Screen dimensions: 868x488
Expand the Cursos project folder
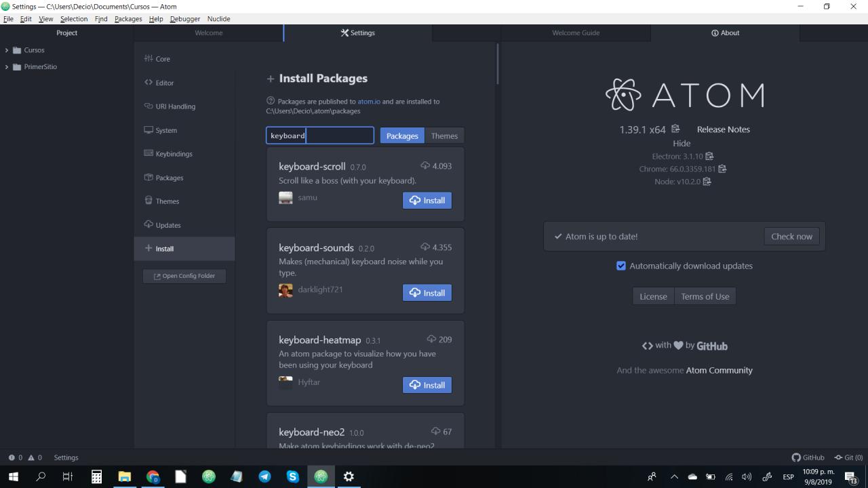pos(5,49)
